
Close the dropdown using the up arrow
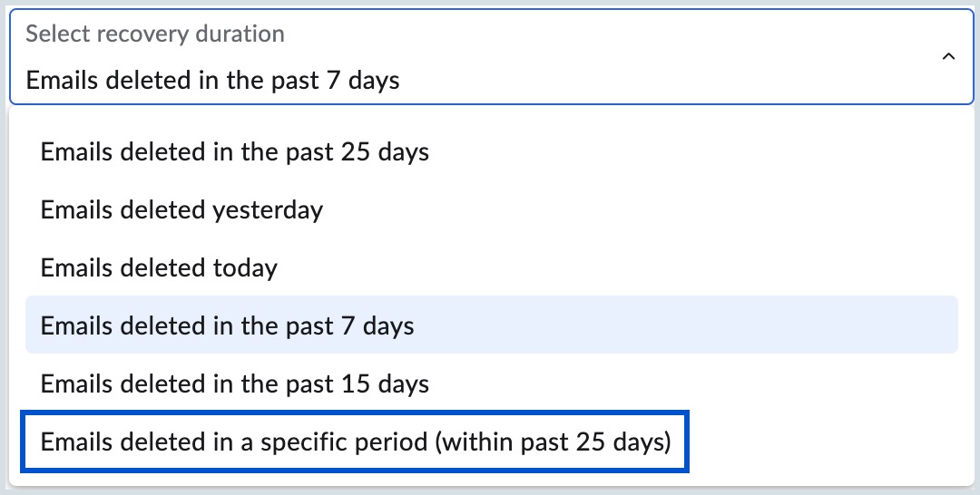(x=948, y=57)
